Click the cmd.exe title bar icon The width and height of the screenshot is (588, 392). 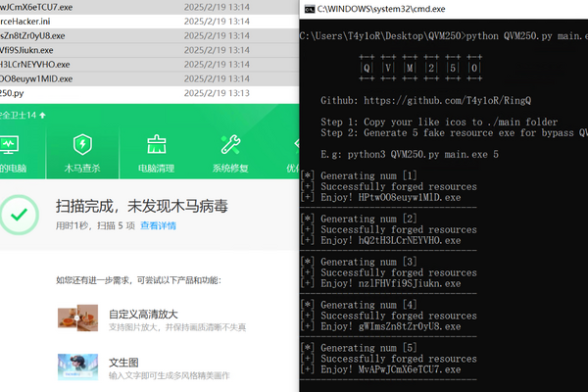pyautogui.click(x=310, y=9)
